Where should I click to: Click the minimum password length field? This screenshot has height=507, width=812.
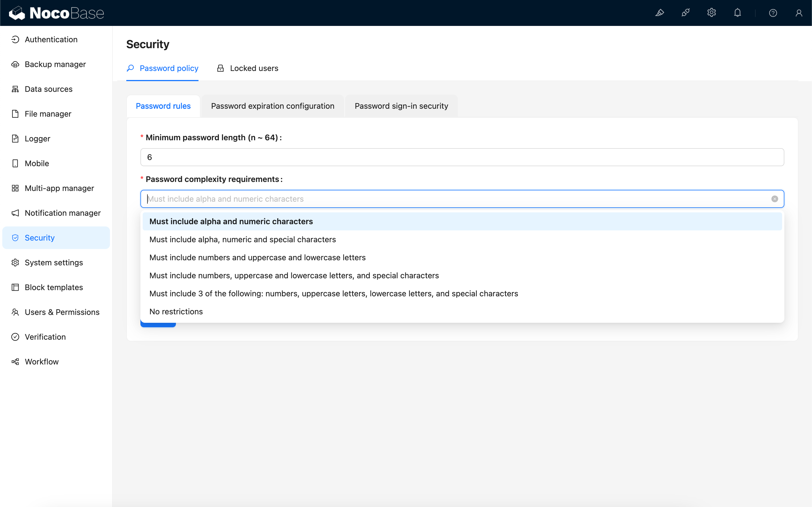pos(462,157)
